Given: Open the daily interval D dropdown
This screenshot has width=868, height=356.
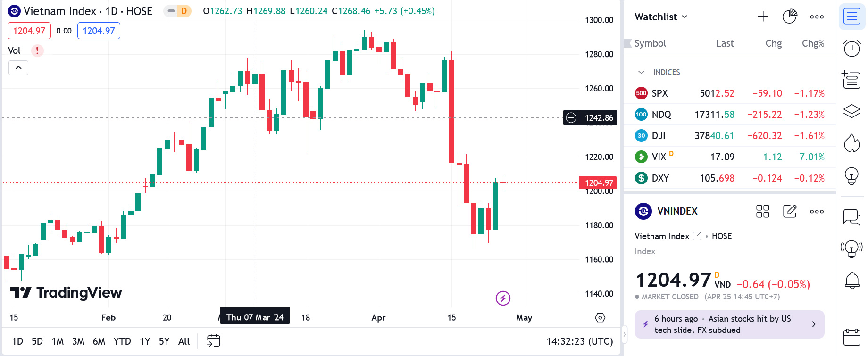Looking at the screenshot, I should coord(183,11).
